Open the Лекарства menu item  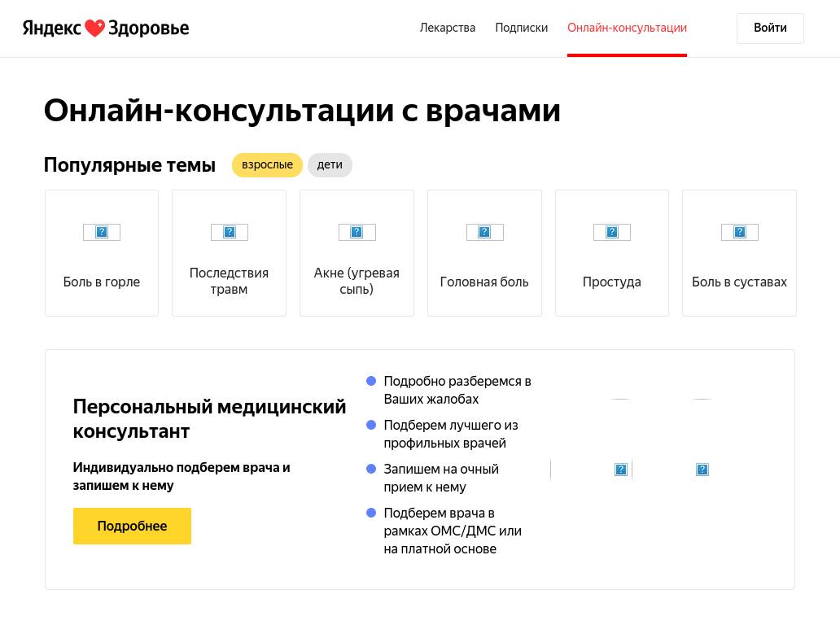(448, 28)
